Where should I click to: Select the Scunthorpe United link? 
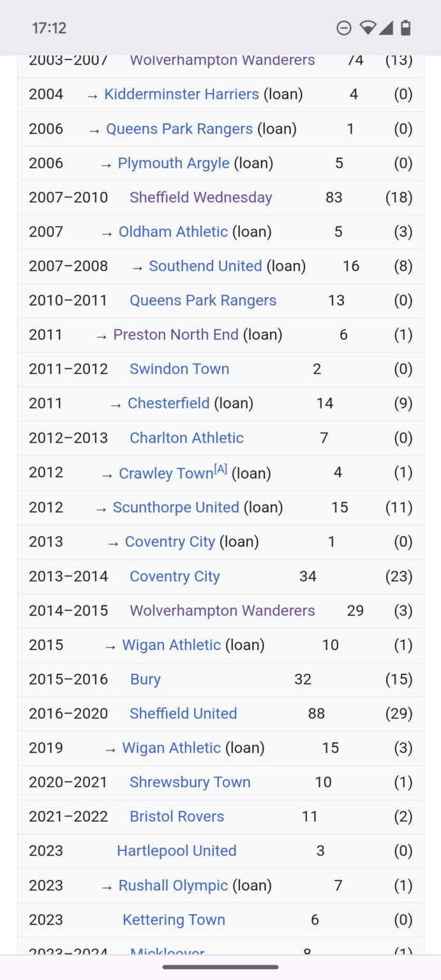click(x=176, y=507)
